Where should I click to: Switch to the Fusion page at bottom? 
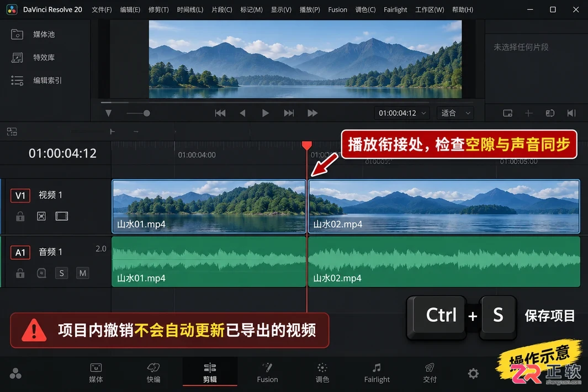click(267, 373)
